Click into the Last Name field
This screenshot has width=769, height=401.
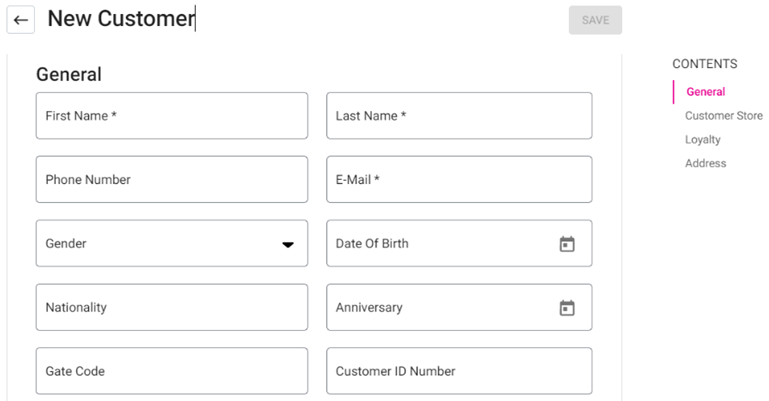pyautogui.click(x=459, y=116)
